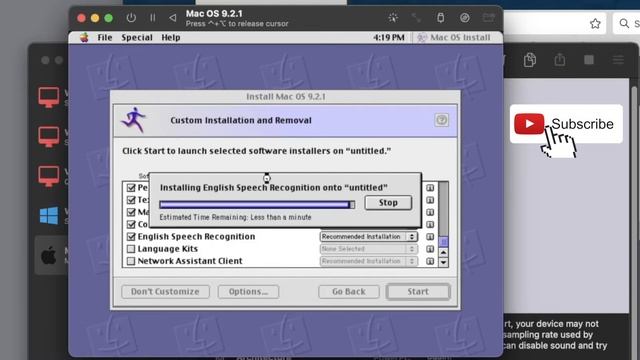Open Language Kits None Selected dropdown
This screenshot has width=640, height=360.
click(369, 249)
